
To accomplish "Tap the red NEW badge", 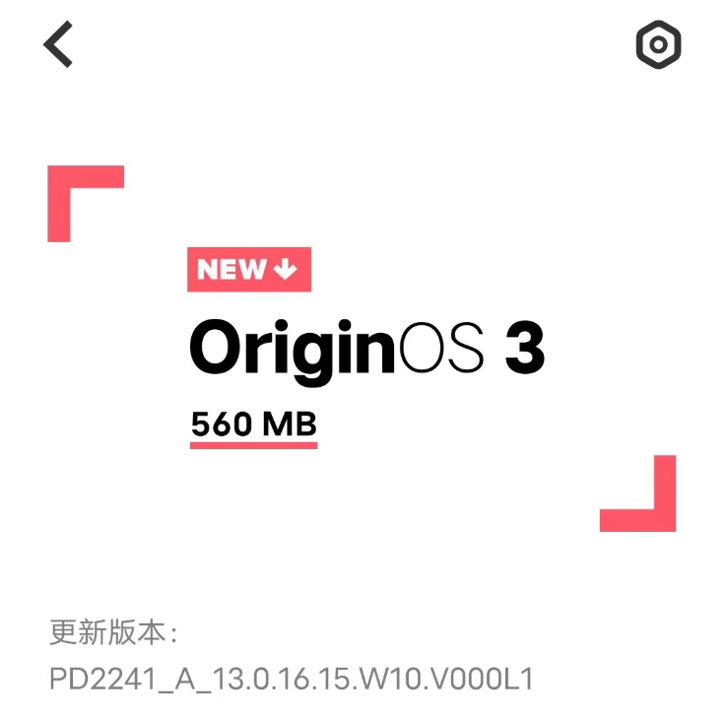I will [249, 269].
